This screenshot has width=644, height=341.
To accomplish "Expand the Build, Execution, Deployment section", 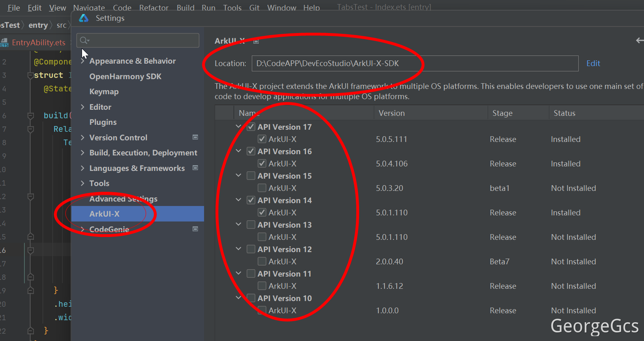I will [x=83, y=153].
